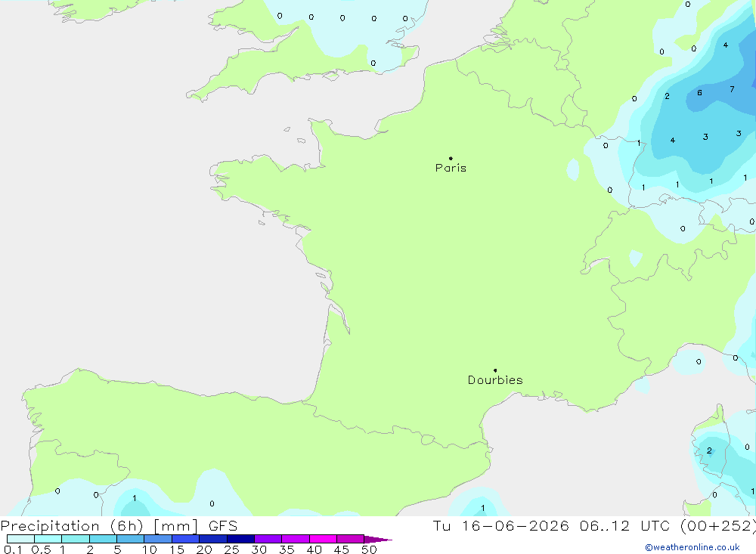Screen dimensions: 756x554
Task: Click the 'GFS' model name text
Action: 223,525
